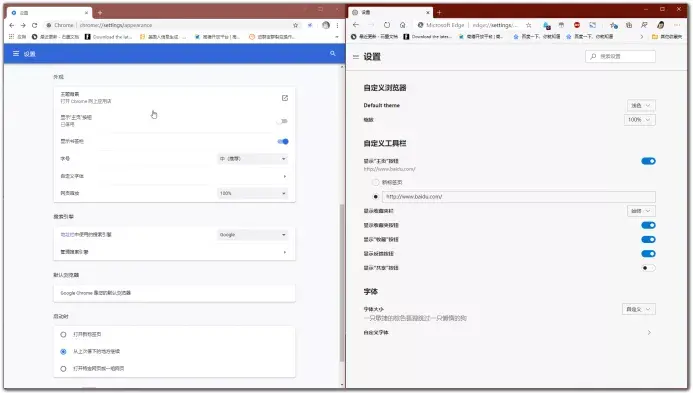Open the hamburger menu in Chrome settings
The width and height of the screenshot is (693, 393).
16,53
